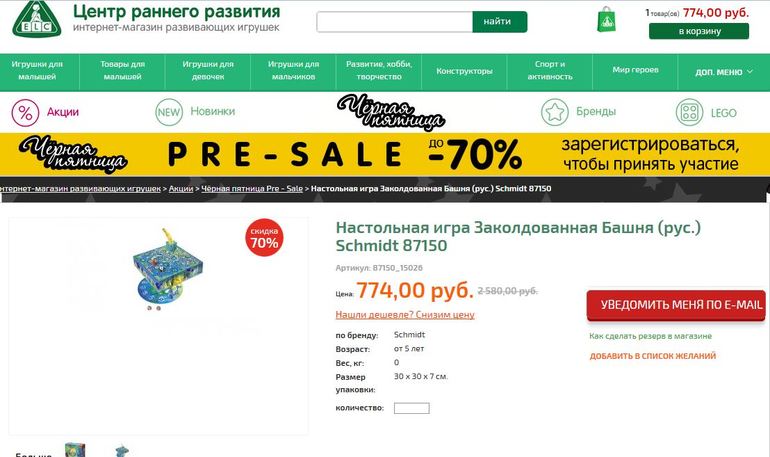Focus the search text field
The image size is (770, 457).
pos(394,22)
